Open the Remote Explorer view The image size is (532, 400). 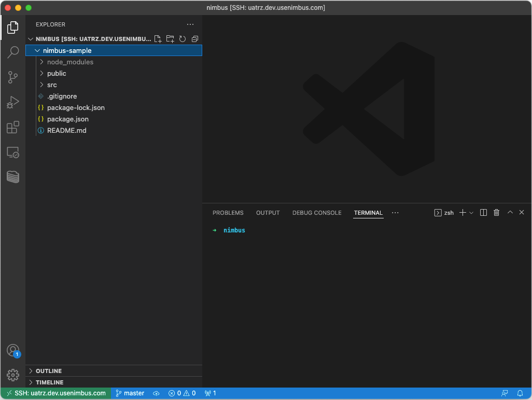click(x=13, y=153)
